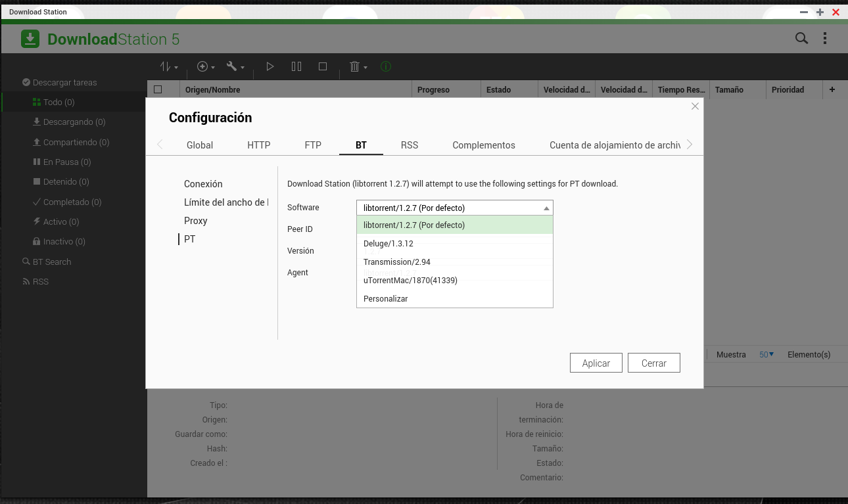Click the Cerrar button
Screen dimensions: 848x504
coord(653,363)
